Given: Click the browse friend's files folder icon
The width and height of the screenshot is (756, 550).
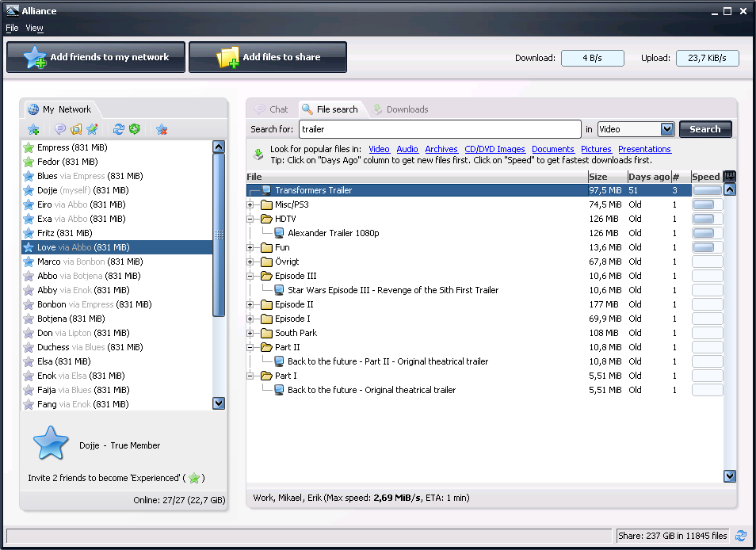Looking at the screenshot, I should (x=76, y=129).
